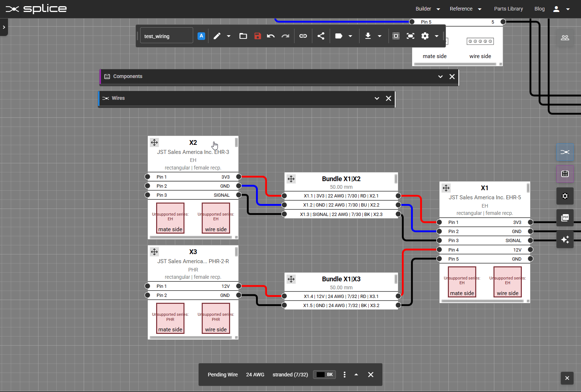This screenshot has height=392, width=581.
Task: Expand the download options dropdown
Action: coord(380,36)
